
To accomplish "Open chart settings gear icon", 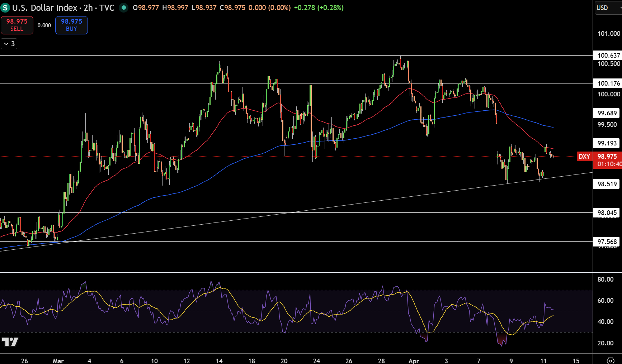I will [611, 360].
